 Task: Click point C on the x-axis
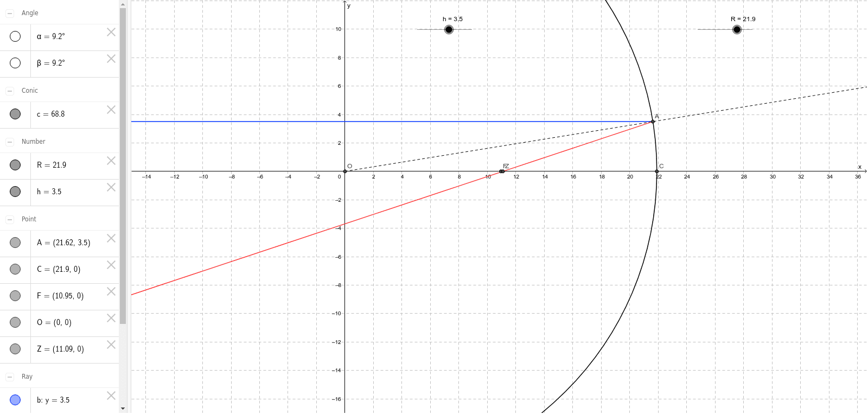point(657,171)
